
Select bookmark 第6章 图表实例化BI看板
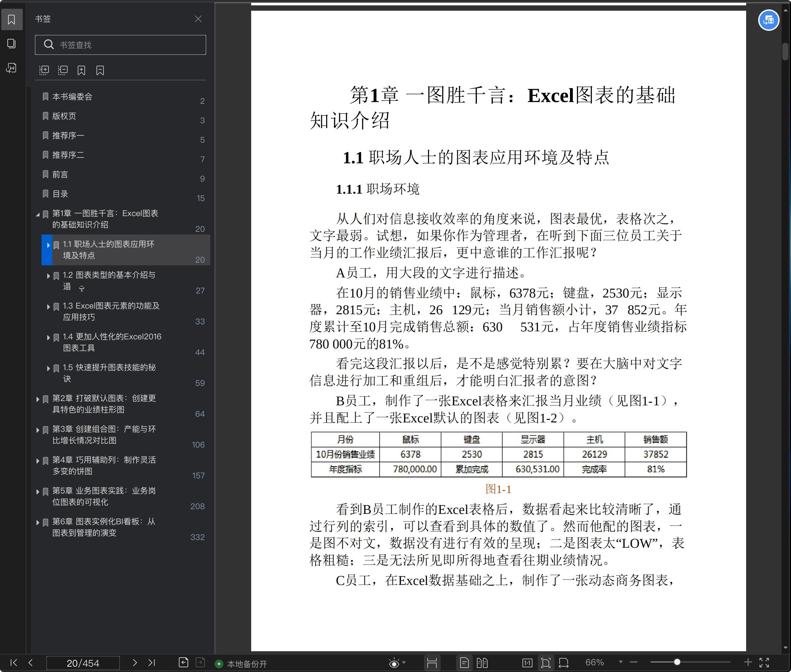pyautogui.click(x=103, y=527)
